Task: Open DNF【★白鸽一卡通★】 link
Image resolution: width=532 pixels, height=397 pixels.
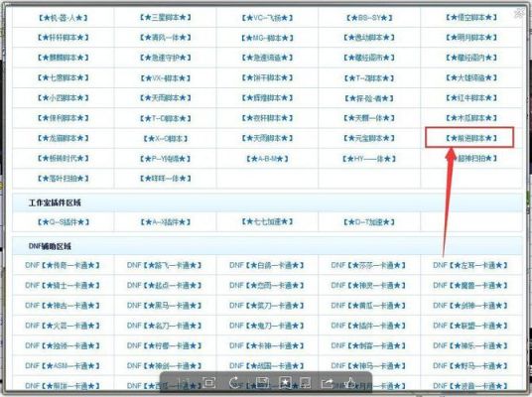Action: [x=267, y=265]
